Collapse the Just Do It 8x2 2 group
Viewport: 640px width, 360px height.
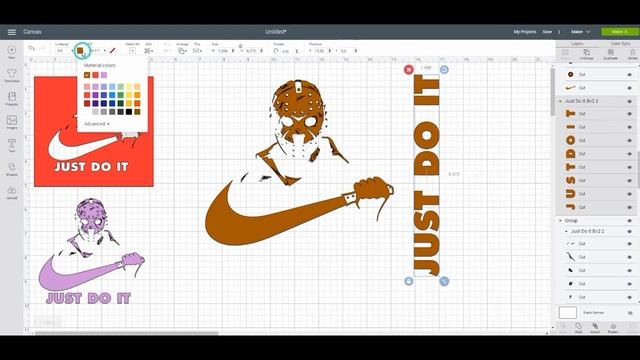coord(560,101)
